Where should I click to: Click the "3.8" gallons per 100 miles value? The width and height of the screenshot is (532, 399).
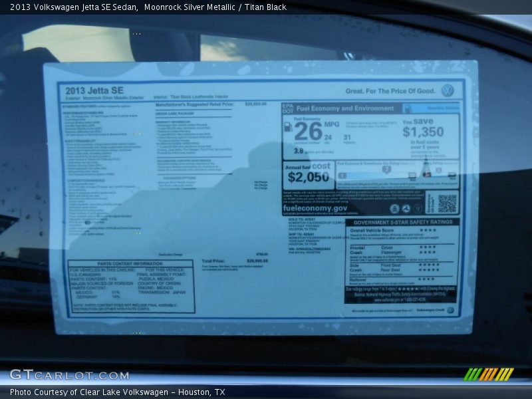(299, 151)
